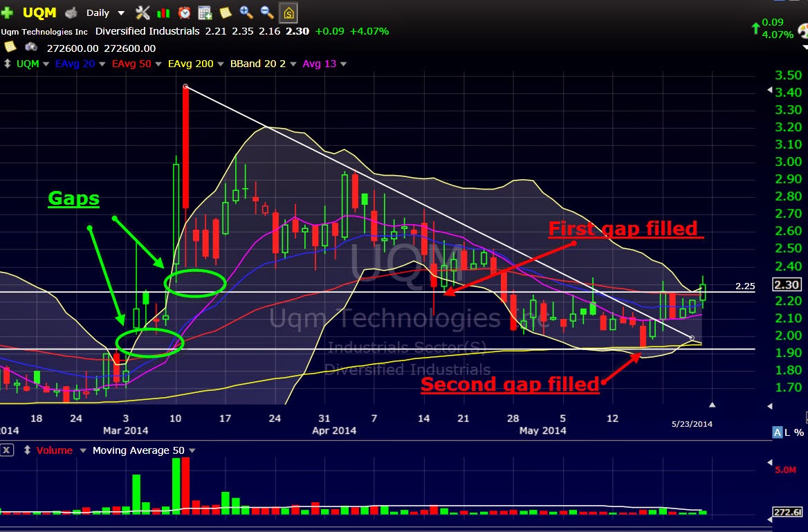The height and width of the screenshot is (532, 808).
Task: Expand the EAvg 20 indicator dropdown
Action: tap(102, 64)
